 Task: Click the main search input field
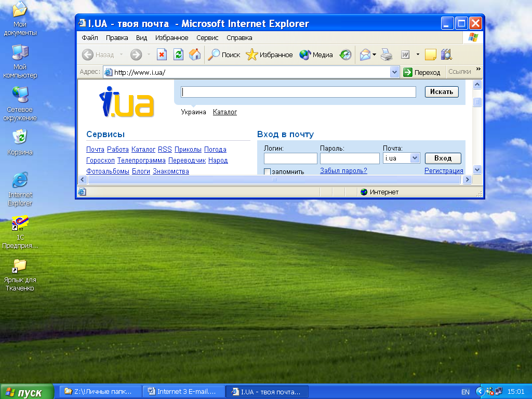coord(299,92)
